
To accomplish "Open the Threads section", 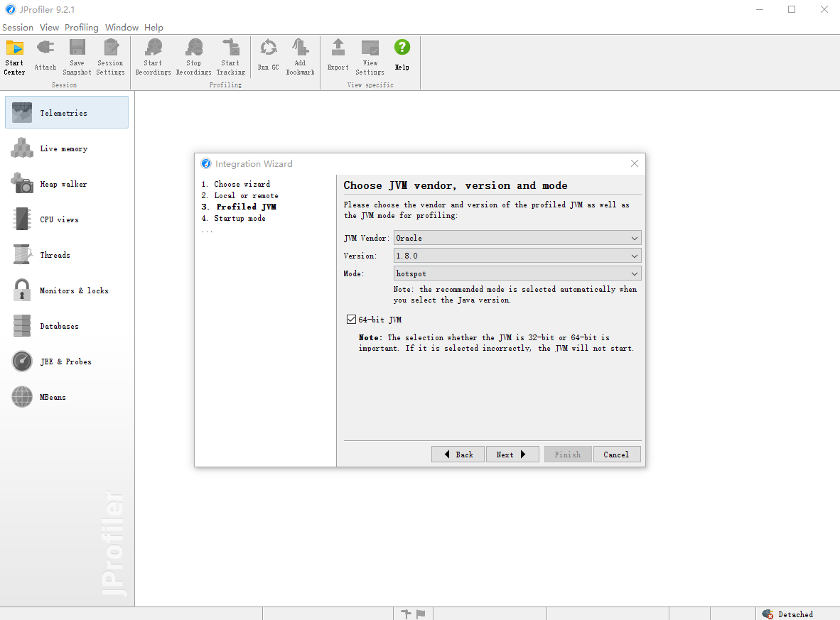I will pos(67,255).
